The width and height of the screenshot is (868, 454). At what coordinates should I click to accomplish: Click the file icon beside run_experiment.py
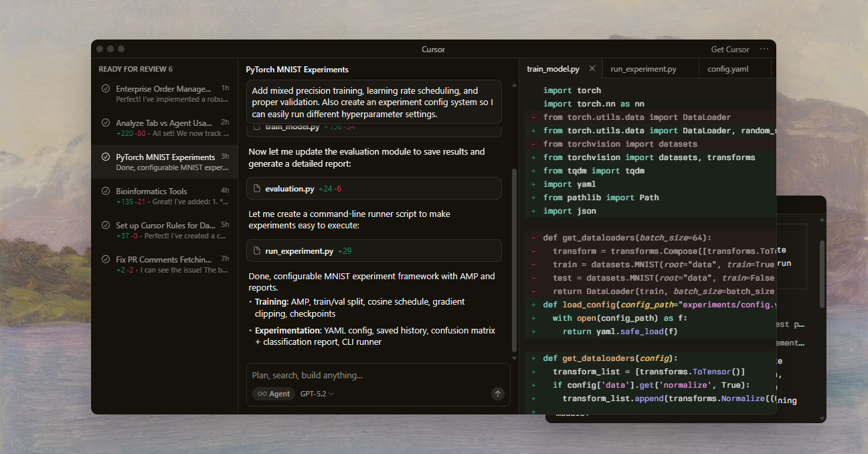(256, 251)
